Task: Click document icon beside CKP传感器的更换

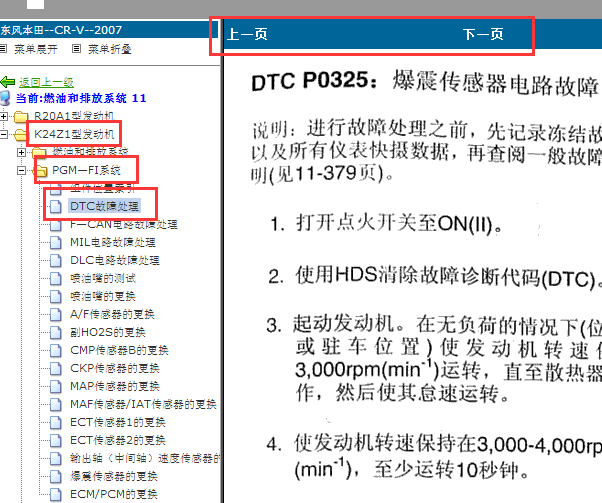Action: [56, 369]
